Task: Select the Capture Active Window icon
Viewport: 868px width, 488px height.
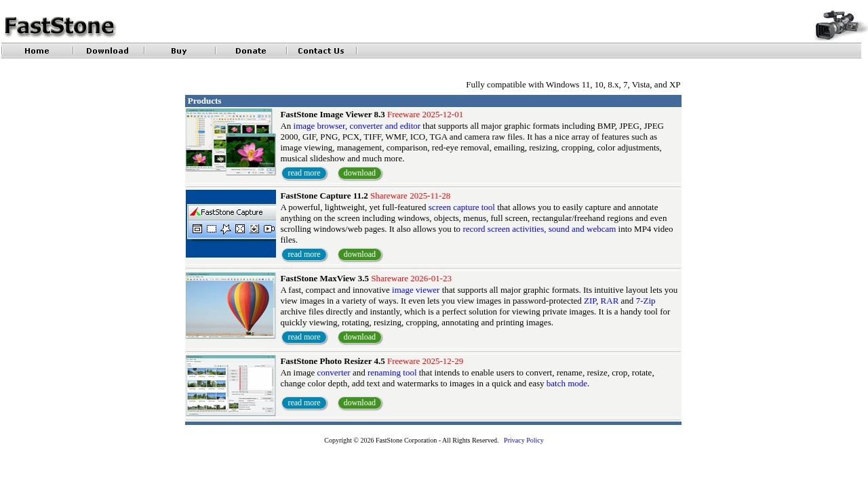Action: (197, 228)
